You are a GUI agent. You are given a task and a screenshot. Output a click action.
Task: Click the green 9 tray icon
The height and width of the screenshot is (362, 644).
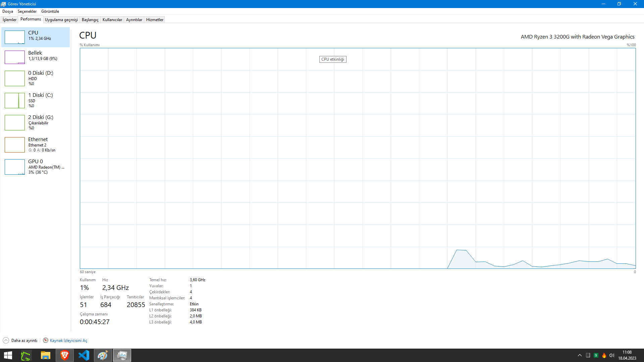click(596, 355)
